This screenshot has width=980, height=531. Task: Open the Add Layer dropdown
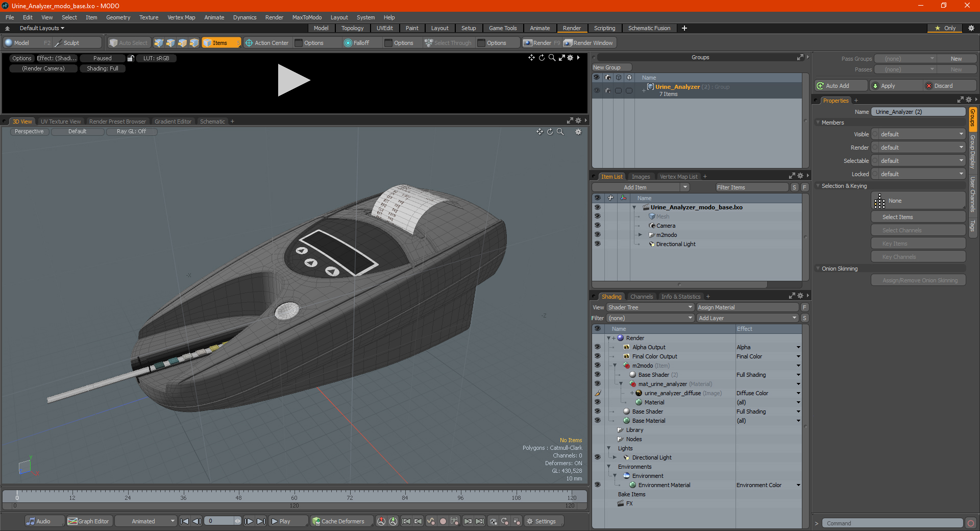(x=747, y=318)
